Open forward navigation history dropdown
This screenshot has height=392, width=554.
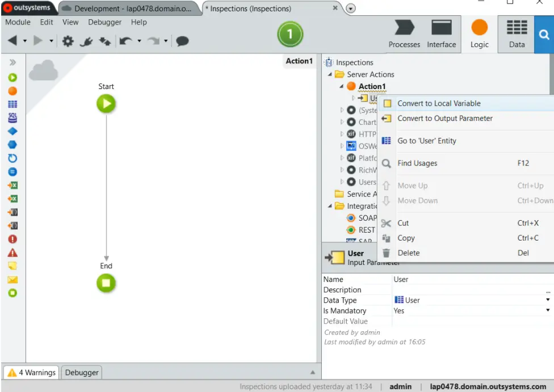51,41
